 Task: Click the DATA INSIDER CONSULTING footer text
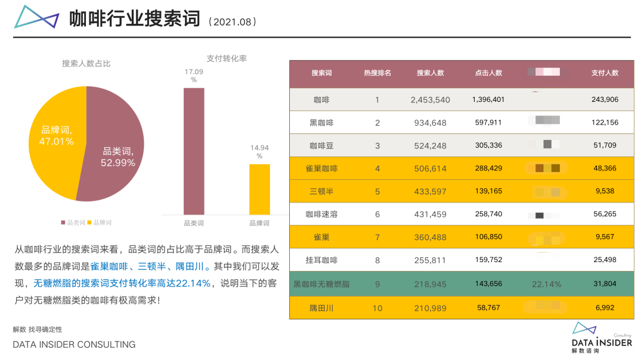(x=74, y=345)
